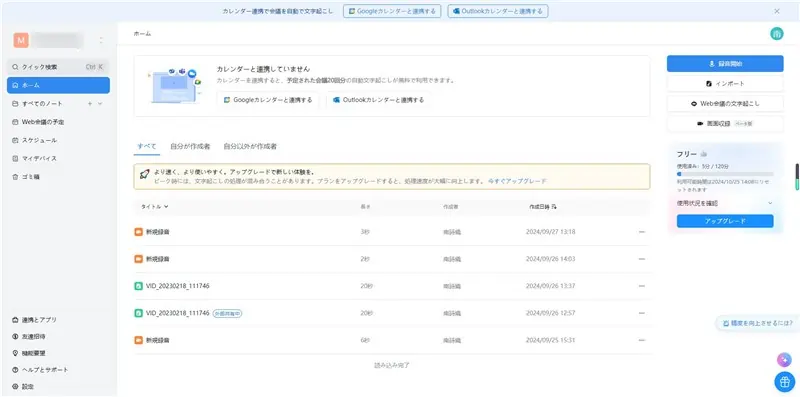This screenshot has width=800, height=397.
Task: Click the Web会議の文字起こし button
Action: point(725,104)
